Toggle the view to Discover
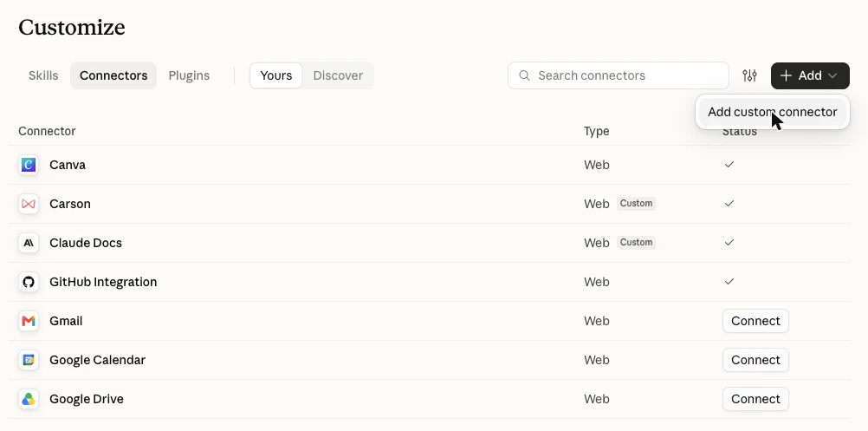This screenshot has height=431, width=868. 338,75
